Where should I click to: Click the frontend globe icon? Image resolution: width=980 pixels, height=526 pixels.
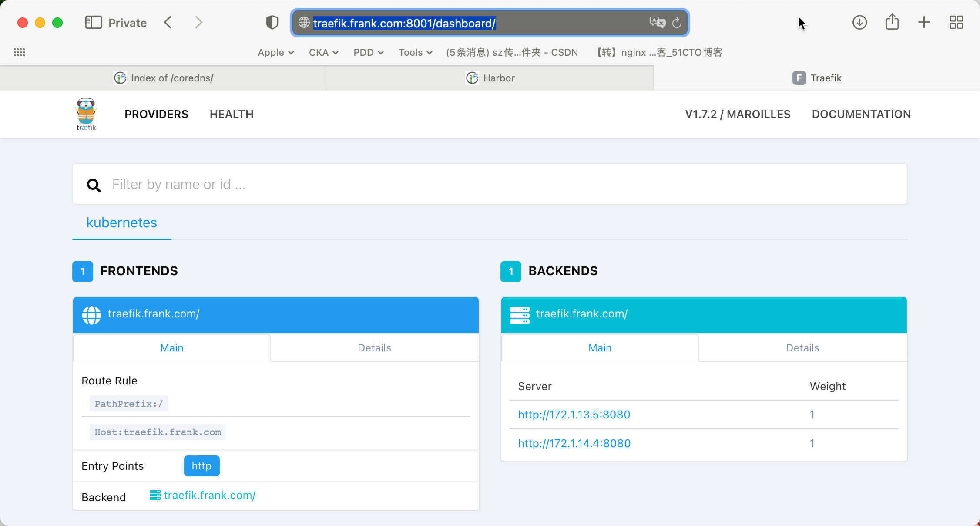coord(91,315)
